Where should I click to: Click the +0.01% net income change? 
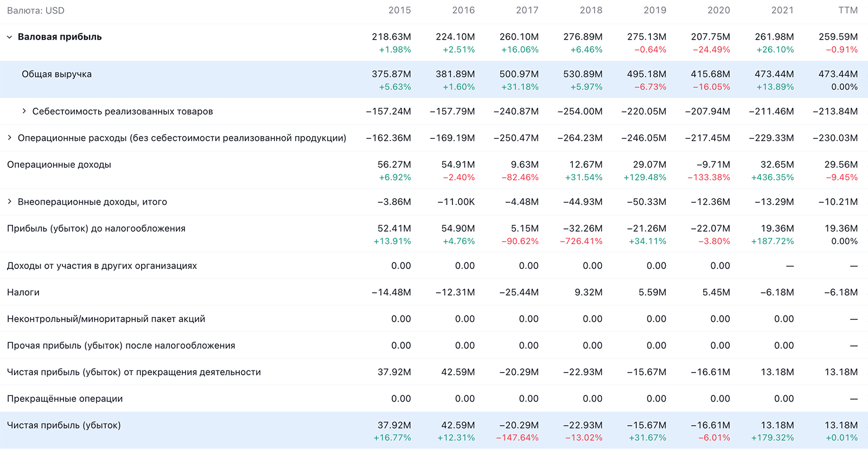tap(842, 438)
